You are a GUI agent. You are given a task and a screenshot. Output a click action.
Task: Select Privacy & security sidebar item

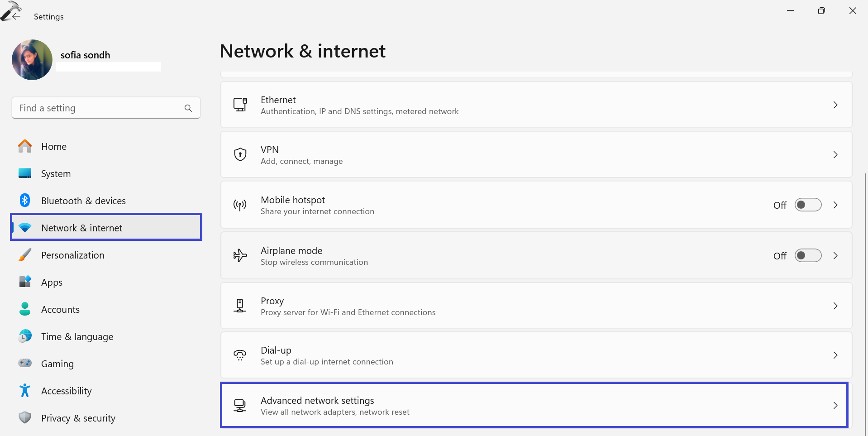[x=78, y=418]
